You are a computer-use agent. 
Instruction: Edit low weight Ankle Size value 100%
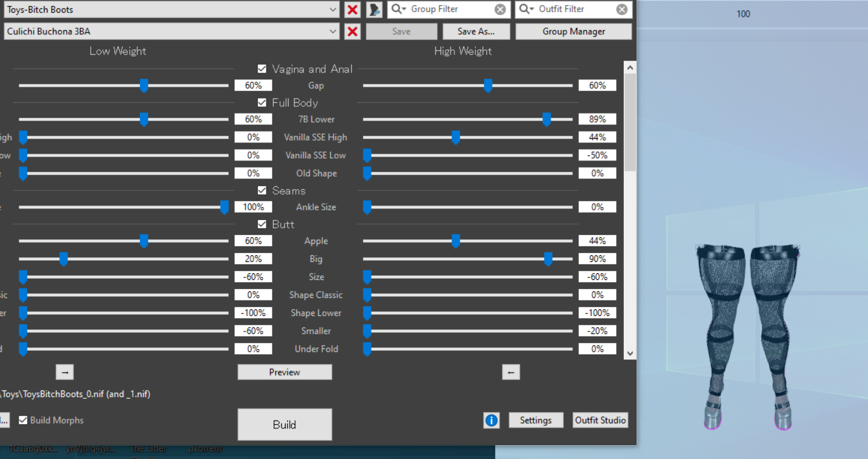pos(253,207)
